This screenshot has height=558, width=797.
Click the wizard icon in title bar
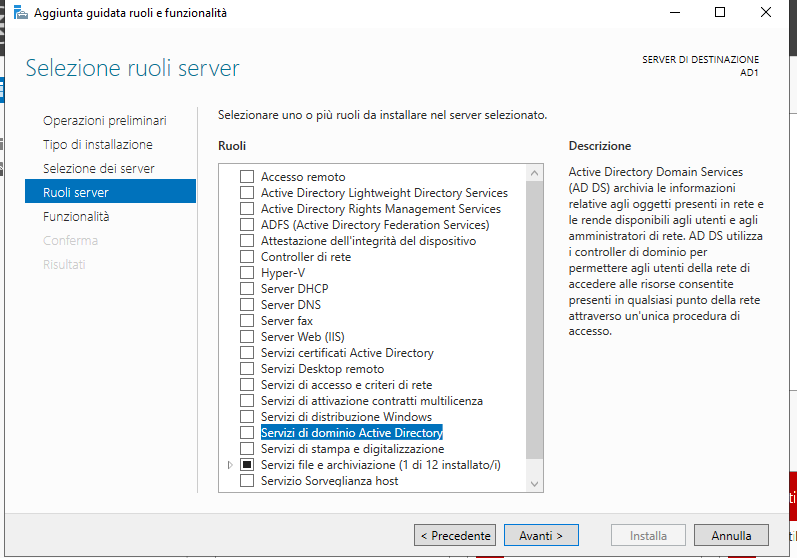tap(20, 12)
